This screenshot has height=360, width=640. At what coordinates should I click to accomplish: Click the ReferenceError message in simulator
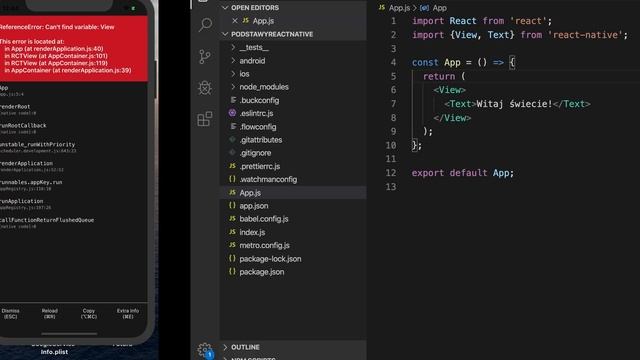(x=57, y=27)
